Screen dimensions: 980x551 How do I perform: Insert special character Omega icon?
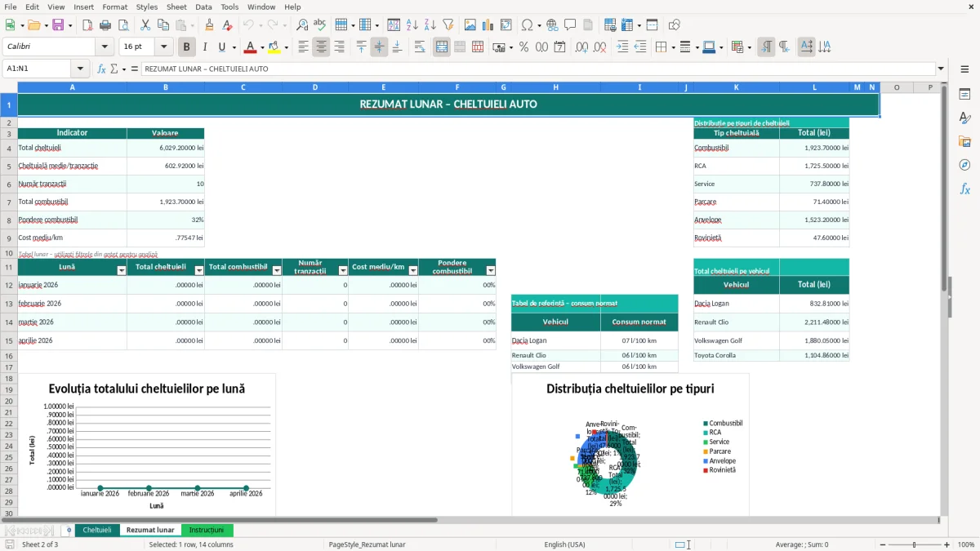pyautogui.click(x=527, y=25)
